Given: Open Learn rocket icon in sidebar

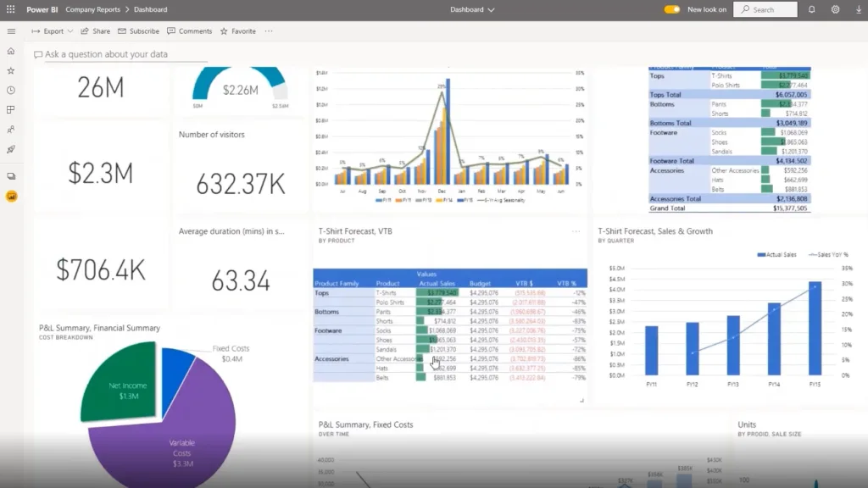Looking at the screenshot, I should pos(10,149).
